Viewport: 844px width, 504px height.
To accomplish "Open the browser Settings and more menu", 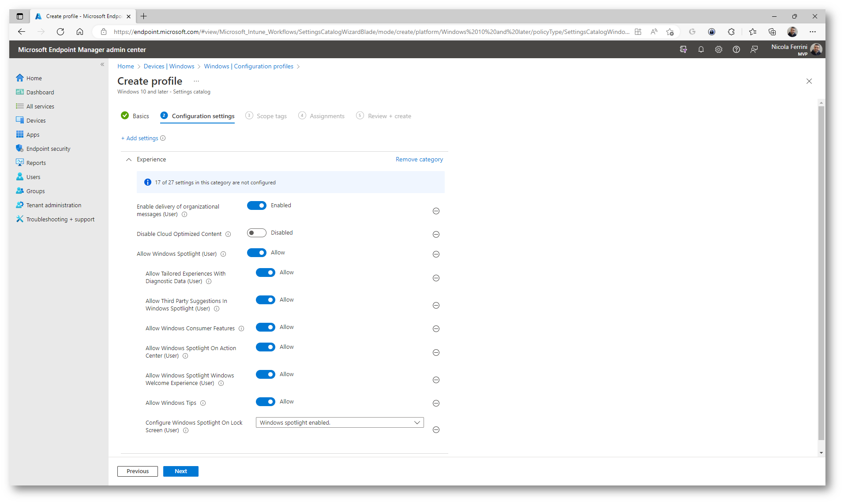I will [x=813, y=32].
